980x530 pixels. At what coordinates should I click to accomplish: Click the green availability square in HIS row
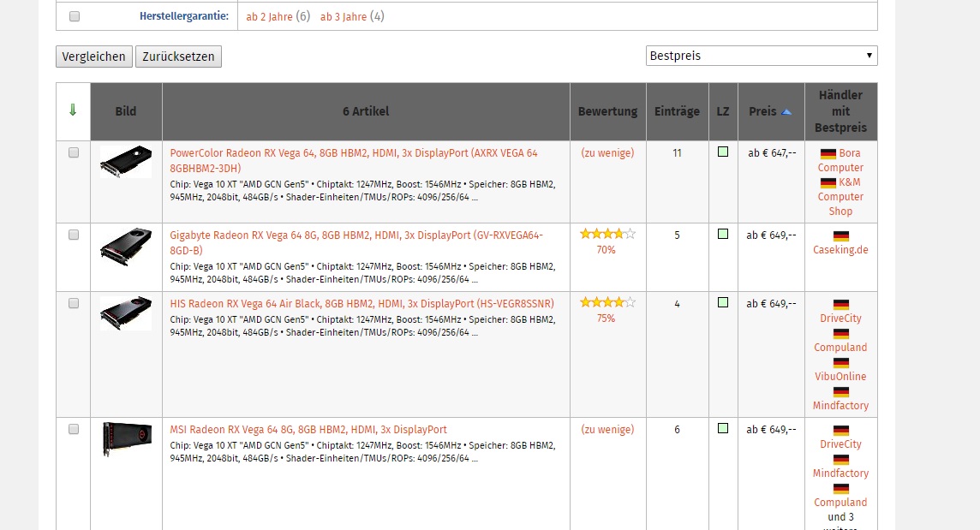tap(723, 302)
